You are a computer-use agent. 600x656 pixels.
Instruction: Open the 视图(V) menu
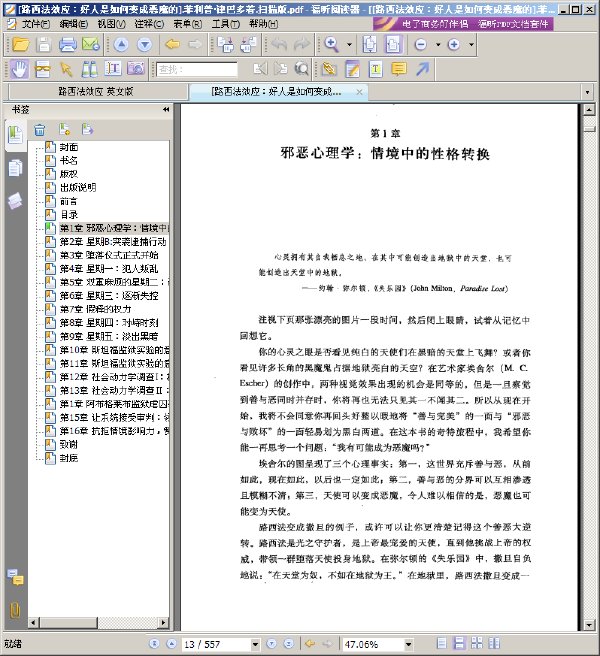(x=112, y=24)
